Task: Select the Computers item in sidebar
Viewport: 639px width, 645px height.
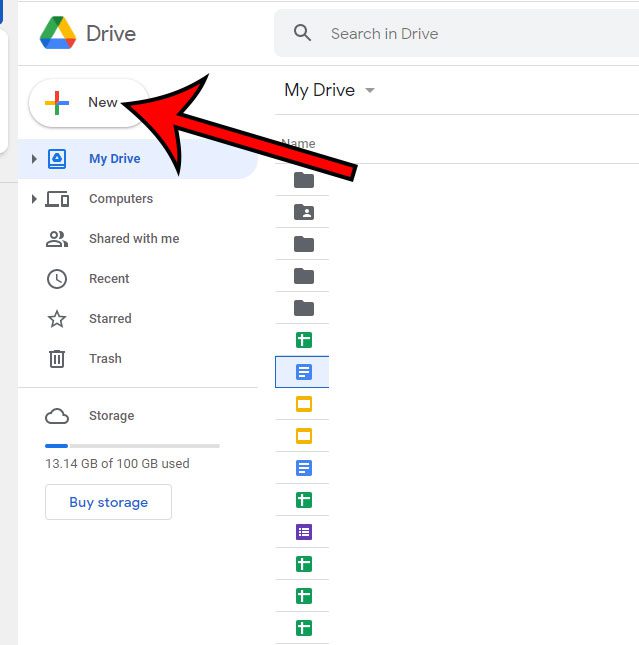Action: pos(120,199)
